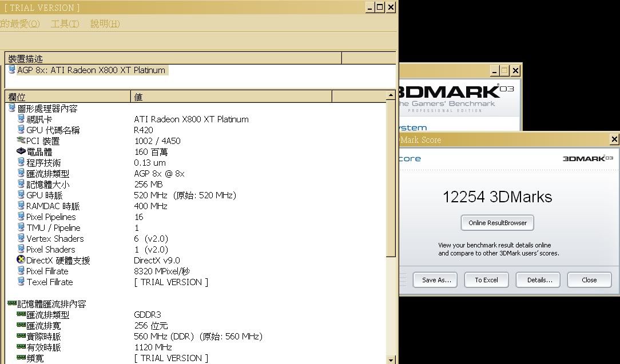Screen dimensions: 620x364
Task: Click the 圖形處理器內容 section icon
Action: [12, 108]
